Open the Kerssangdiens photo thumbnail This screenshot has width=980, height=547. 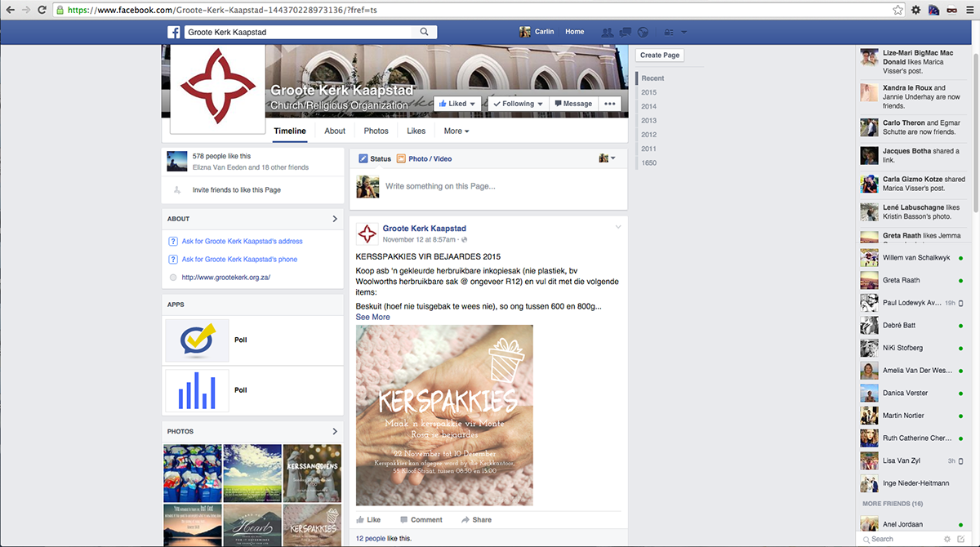pos(312,473)
